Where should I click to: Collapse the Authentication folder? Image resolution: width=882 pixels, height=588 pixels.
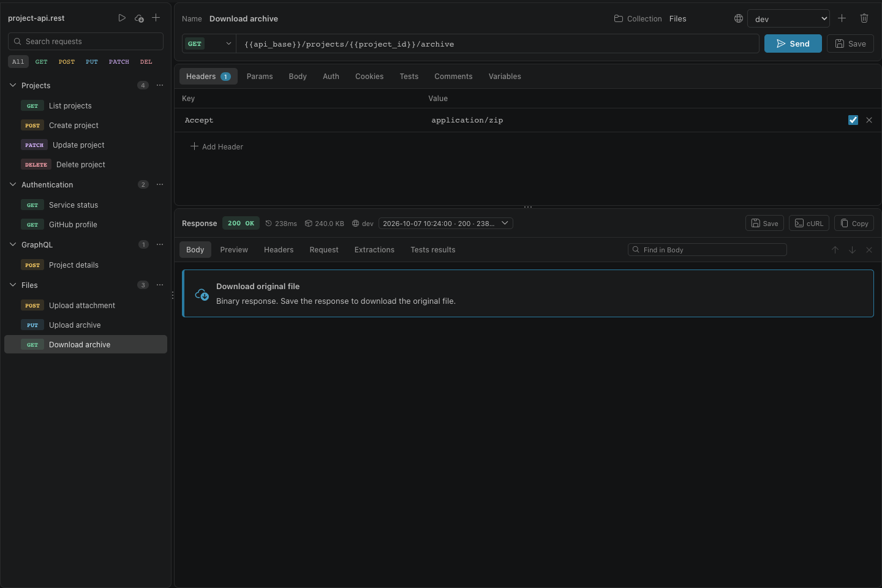click(13, 184)
